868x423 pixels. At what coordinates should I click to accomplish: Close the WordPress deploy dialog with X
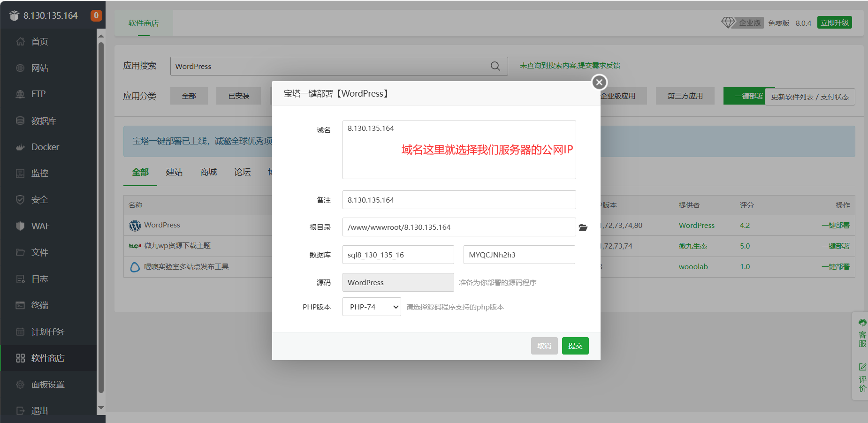click(599, 82)
